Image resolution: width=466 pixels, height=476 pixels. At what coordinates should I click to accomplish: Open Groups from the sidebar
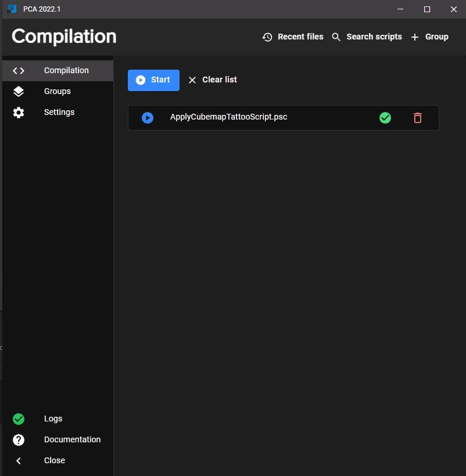(x=58, y=91)
